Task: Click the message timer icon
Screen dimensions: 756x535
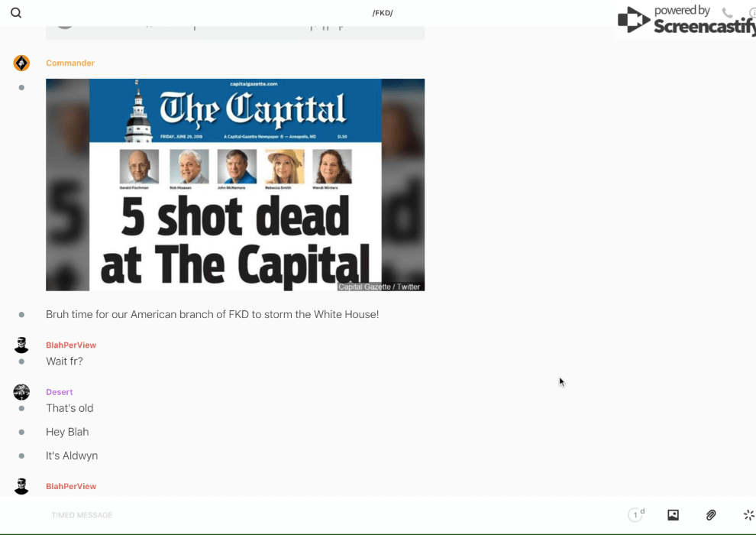Action: (x=635, y=515)
